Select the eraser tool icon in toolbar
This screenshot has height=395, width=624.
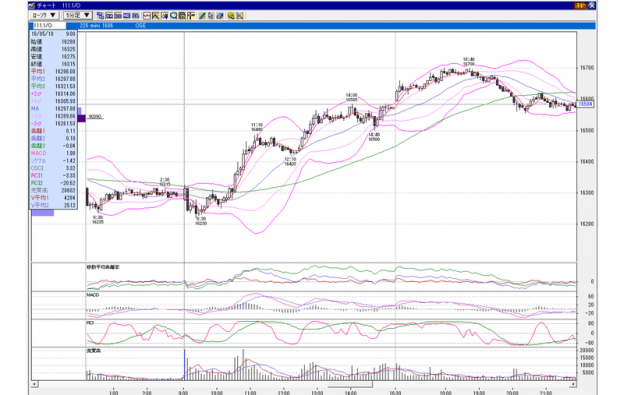[219, 16]
